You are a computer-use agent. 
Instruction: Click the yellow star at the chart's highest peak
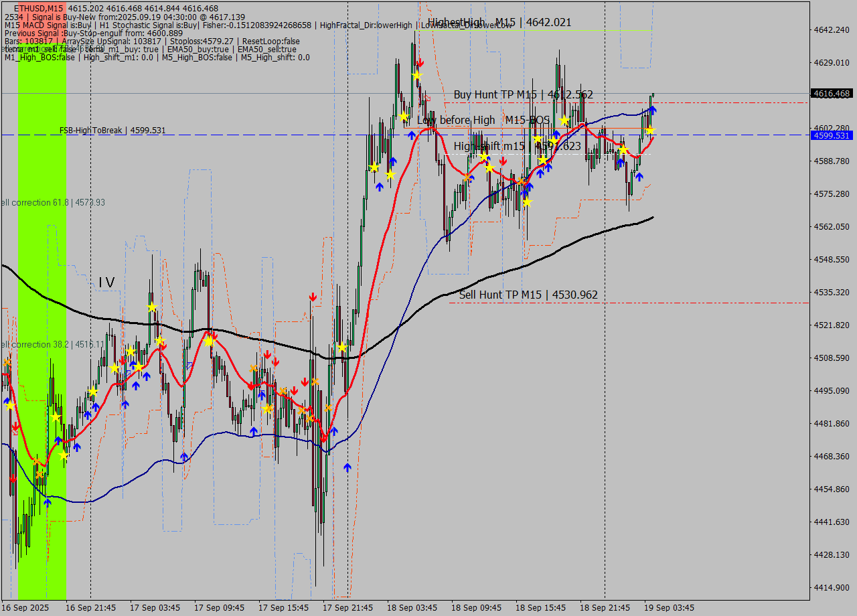pyautogui.click(x=417, y=76)
